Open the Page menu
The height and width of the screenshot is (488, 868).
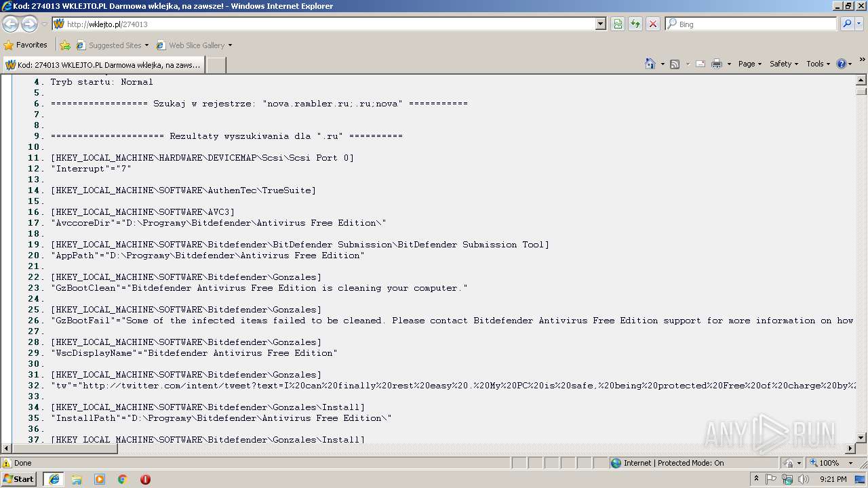(750, 64)
